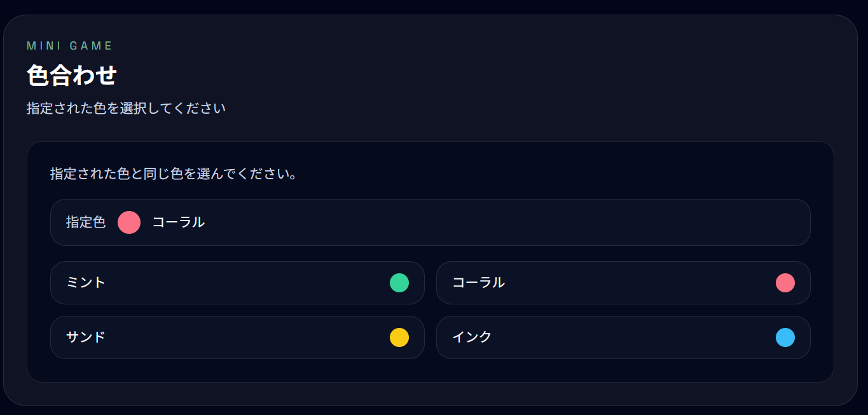
Task: Pick the サンド option button
Action: click(237, 337)
